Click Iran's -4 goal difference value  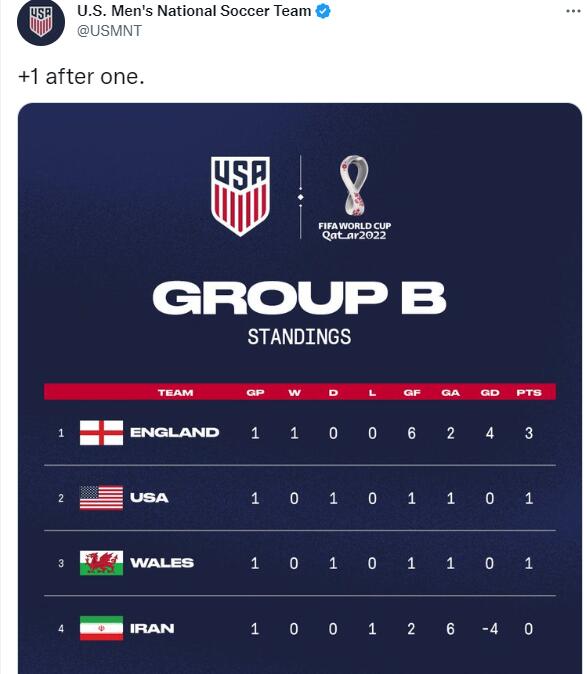pyautogui.click(x=489, y=629)
